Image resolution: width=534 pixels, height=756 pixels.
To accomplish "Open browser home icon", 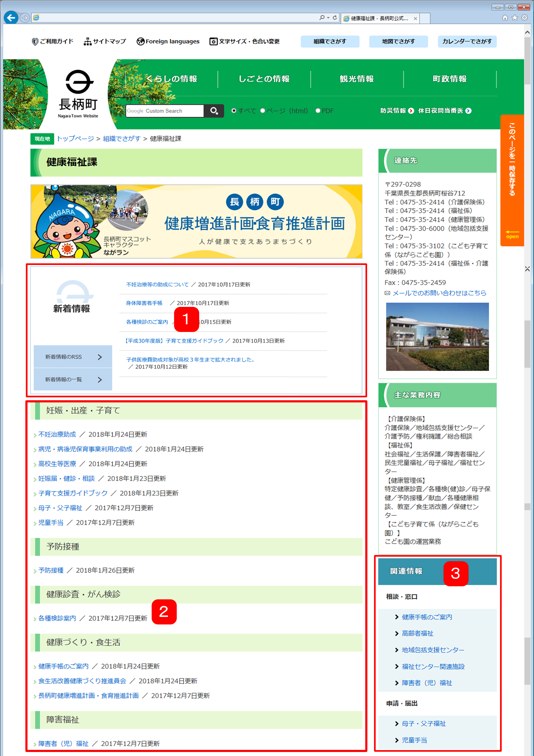I will [x=505, y=17].
